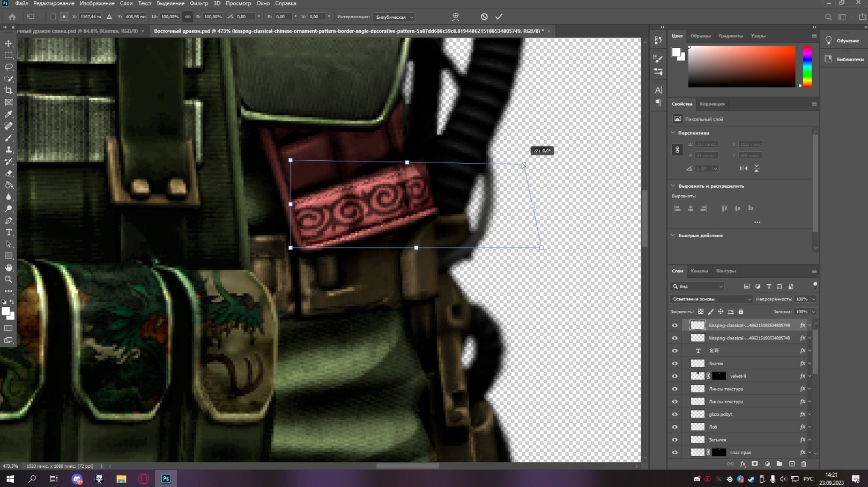
Task: Hide the Значок layer
Action: pyautogui.click(x=674, y=364)
